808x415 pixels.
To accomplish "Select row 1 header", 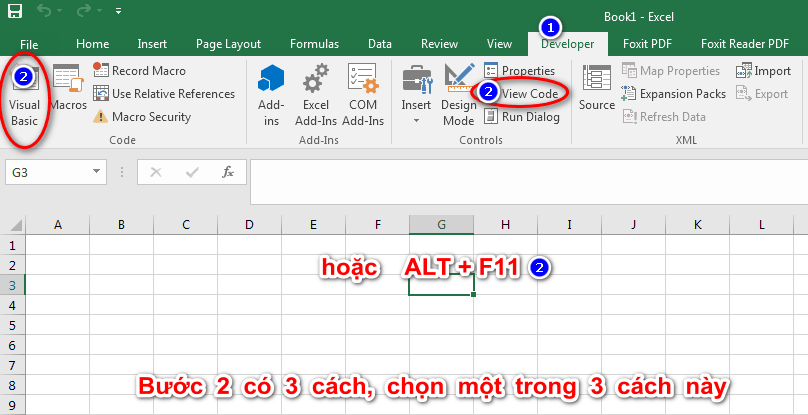I will pyautogui.click(x=13, y=245).
